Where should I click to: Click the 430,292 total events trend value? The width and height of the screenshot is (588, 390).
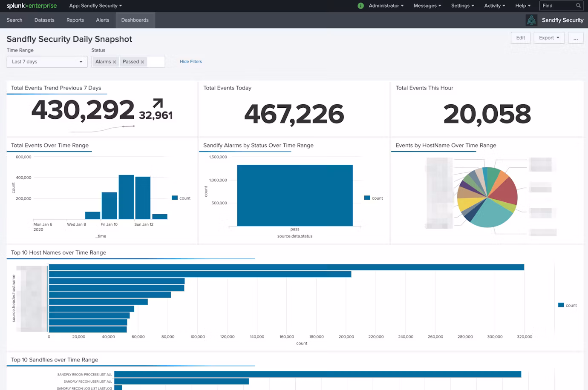(83, 110)
